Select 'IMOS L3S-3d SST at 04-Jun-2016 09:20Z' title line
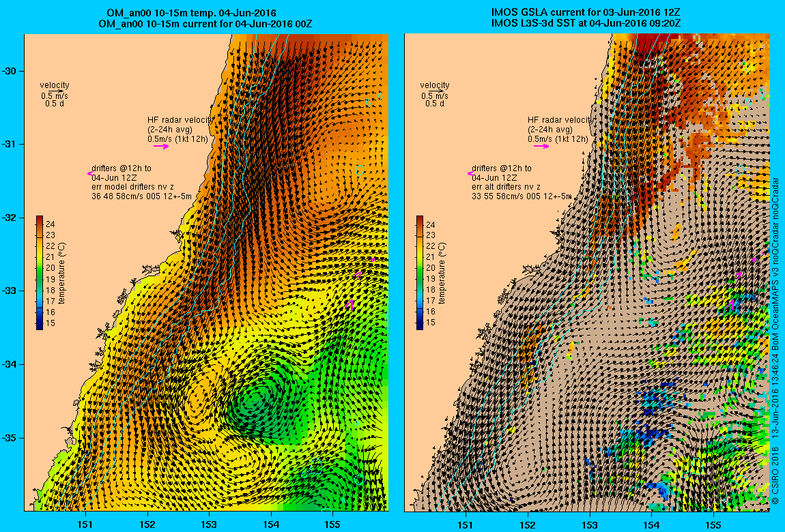 click(x=586, y=23)
